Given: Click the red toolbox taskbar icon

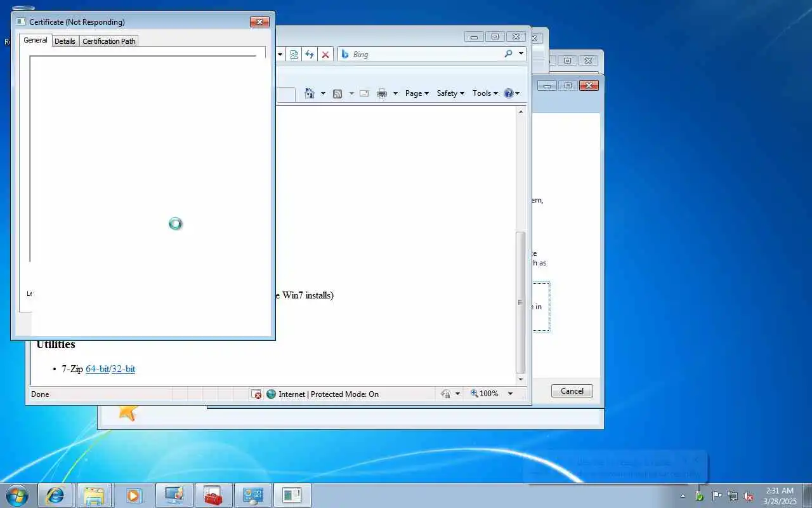Looking at the screenshot, I should 214,495.
